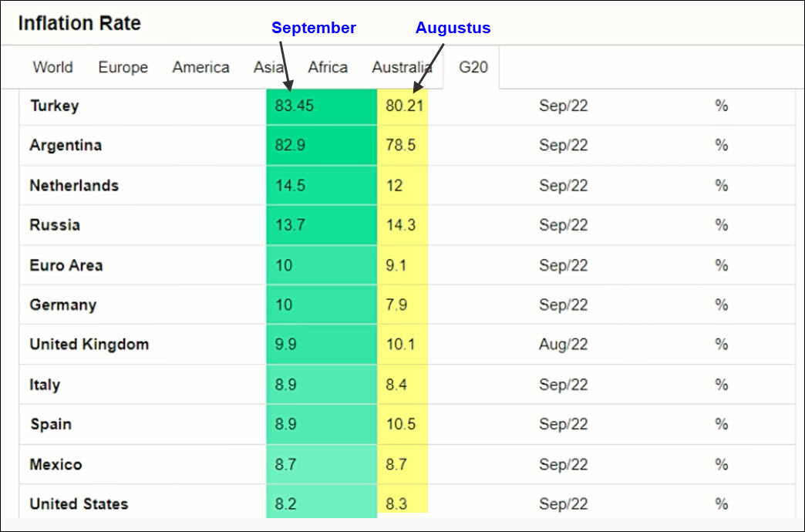Image resolution: width=805 pixels, height=532 pixels.
Task: Open the Netherlands inflation page
Action: 74,185
